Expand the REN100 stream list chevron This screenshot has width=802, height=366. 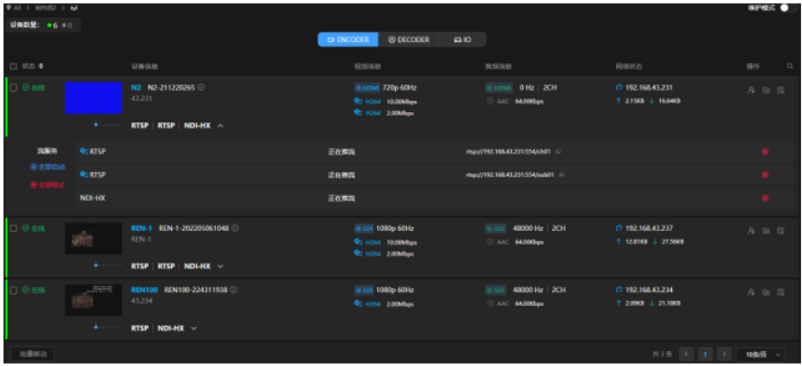click(x=194, y=328)
